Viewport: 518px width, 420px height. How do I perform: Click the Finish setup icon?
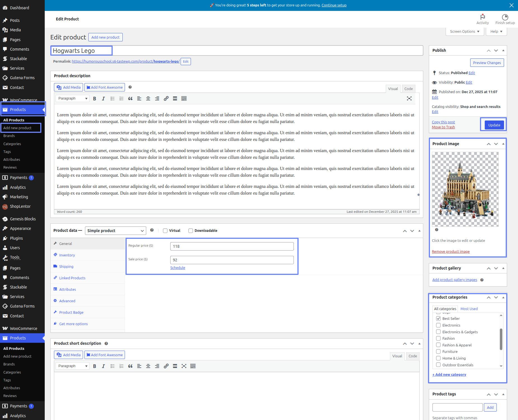coord(505,17)
